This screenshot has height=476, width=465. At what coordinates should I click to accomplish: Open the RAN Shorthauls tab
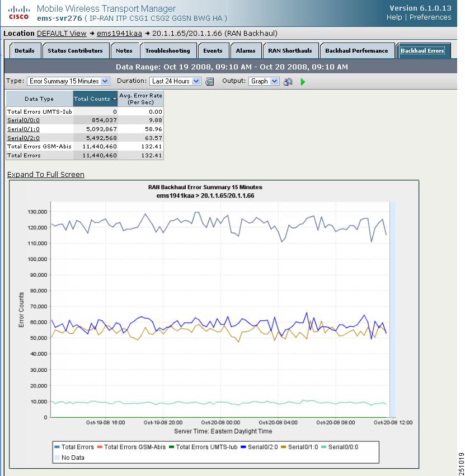tap(290, 51)
